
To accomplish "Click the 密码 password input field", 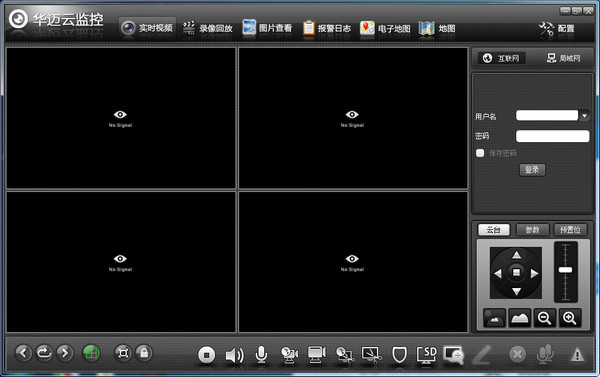I will click(553, 136).
